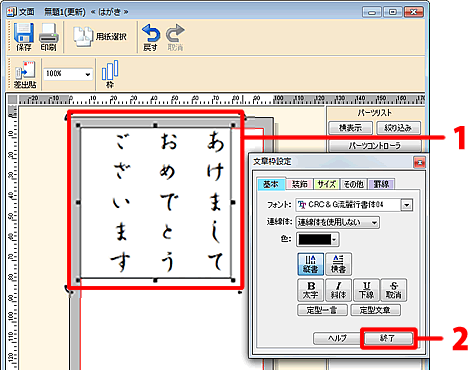
Task: Switch to the その他 tab
Action: click(354, 184)
